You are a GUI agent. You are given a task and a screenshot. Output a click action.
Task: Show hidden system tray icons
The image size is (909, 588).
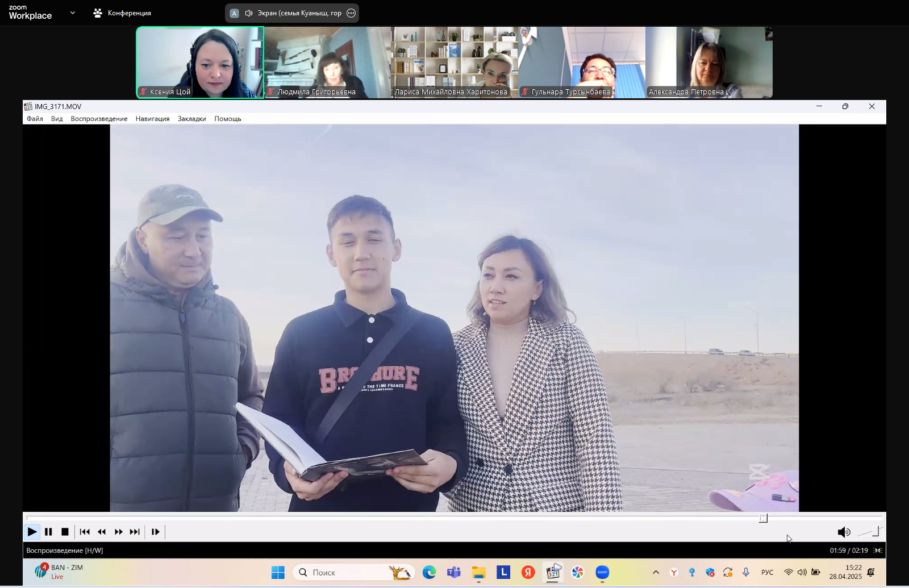point(656,572)
